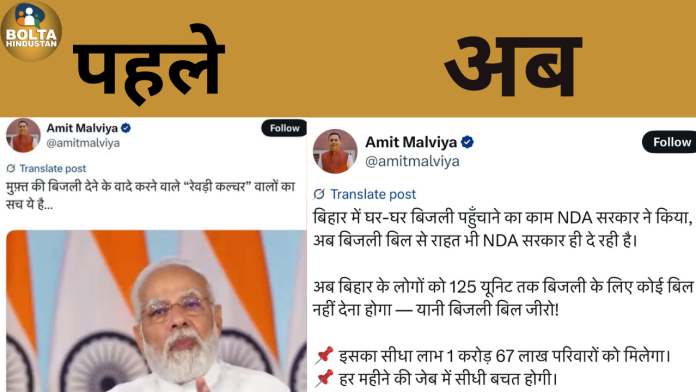Click @amitmalviya handle in right tweet
Viewport: 696px width, 392px height.
pyautogui.click(x=412, y=161)
